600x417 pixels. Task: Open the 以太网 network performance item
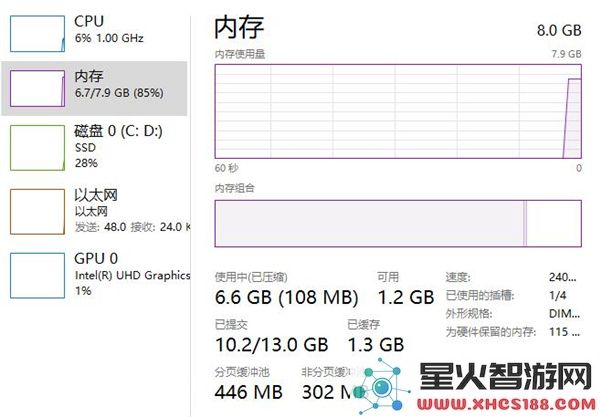point(96,211)
